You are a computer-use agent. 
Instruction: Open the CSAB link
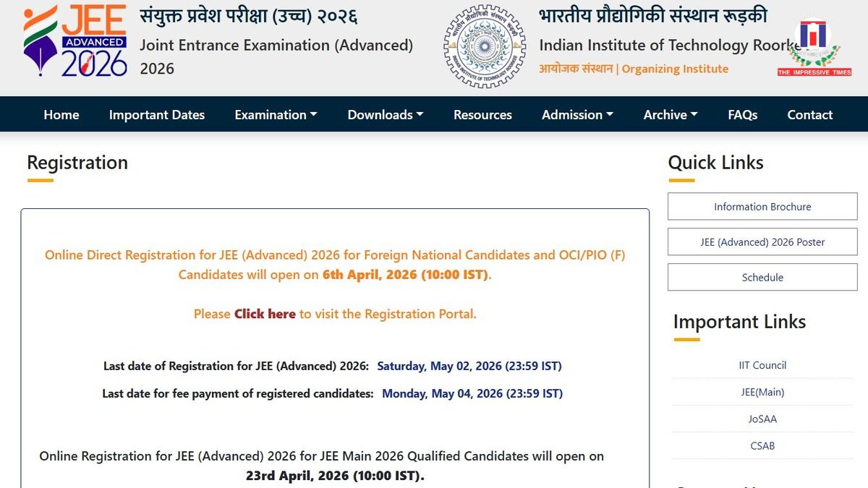pyautogui.click(x=762, y=446)
